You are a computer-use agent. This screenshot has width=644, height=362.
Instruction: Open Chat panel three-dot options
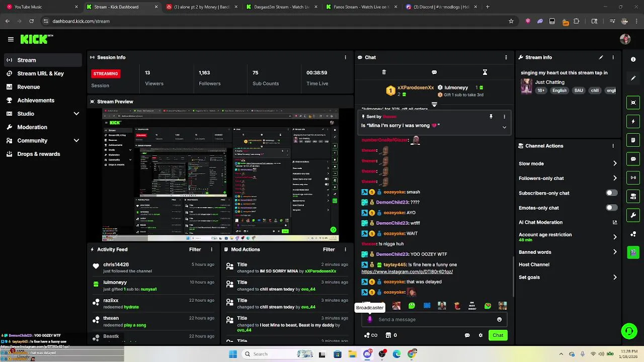(x=506, y=57)
